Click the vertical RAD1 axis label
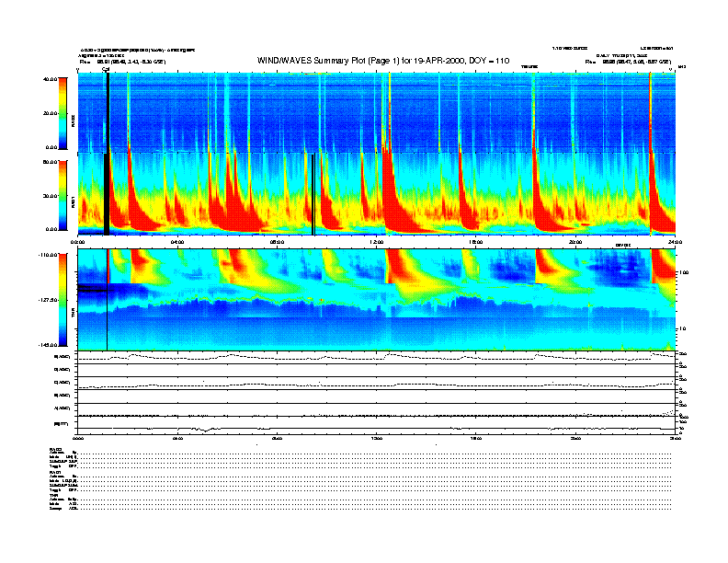Viewport: 728px width, 563px height. [x=73, y=202]
